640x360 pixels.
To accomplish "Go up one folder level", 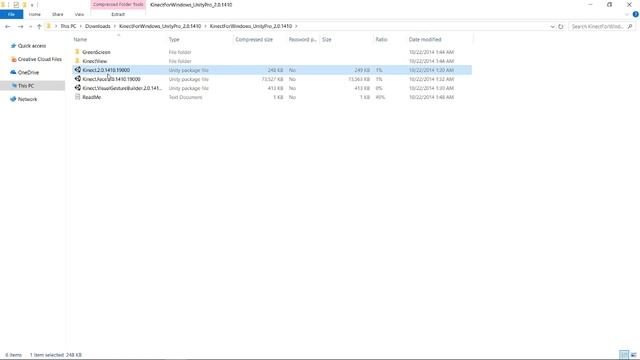I will 39,27.
